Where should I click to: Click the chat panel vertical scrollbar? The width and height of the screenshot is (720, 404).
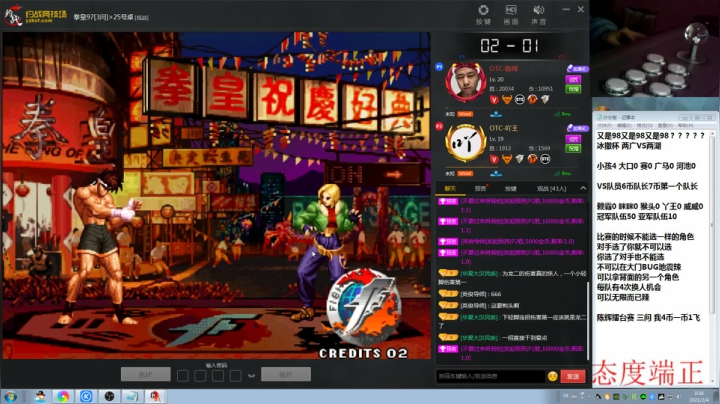(x=587, y=321)
